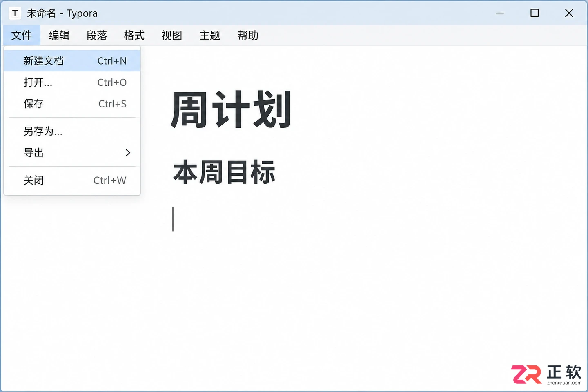
Task: Click the Typora app icon in title bar
Action: click(15, 13)
